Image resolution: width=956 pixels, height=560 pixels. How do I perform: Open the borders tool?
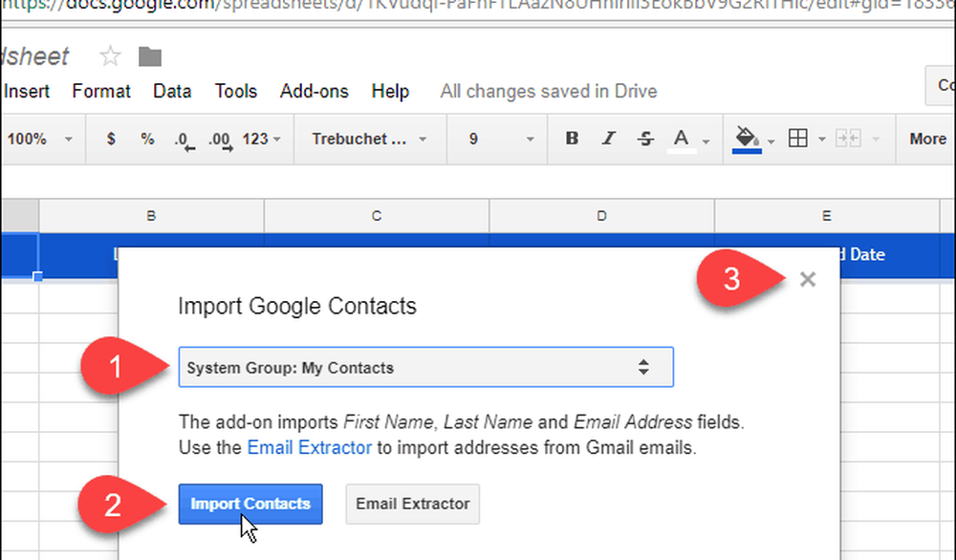tap(797, 139)
